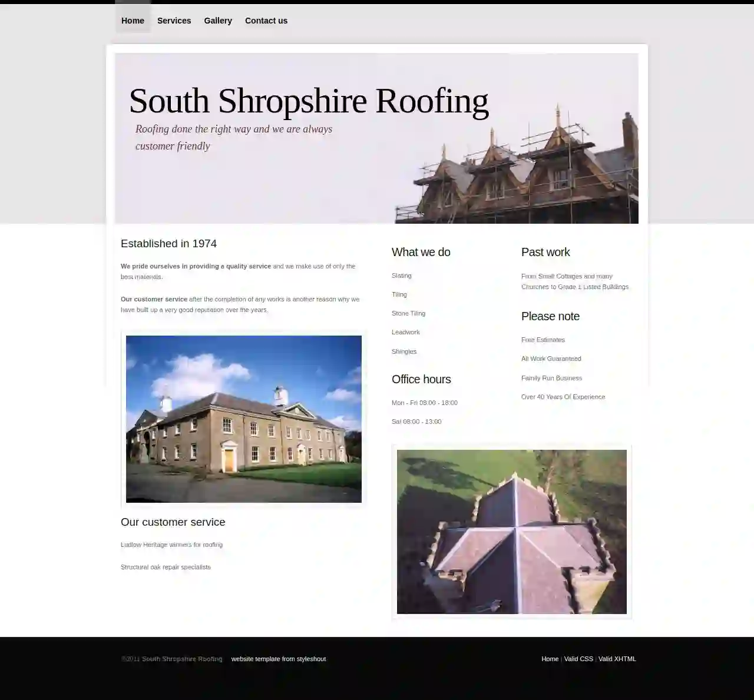Click footer South Shropshire Roofing text
The height and width of the screenshot is (700, 754).
[182, 659]
